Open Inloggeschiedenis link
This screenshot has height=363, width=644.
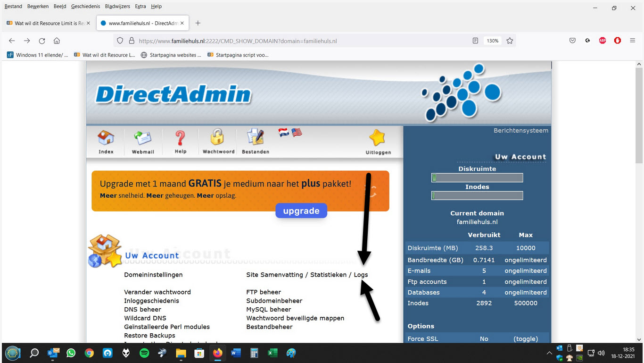[152, 301]
